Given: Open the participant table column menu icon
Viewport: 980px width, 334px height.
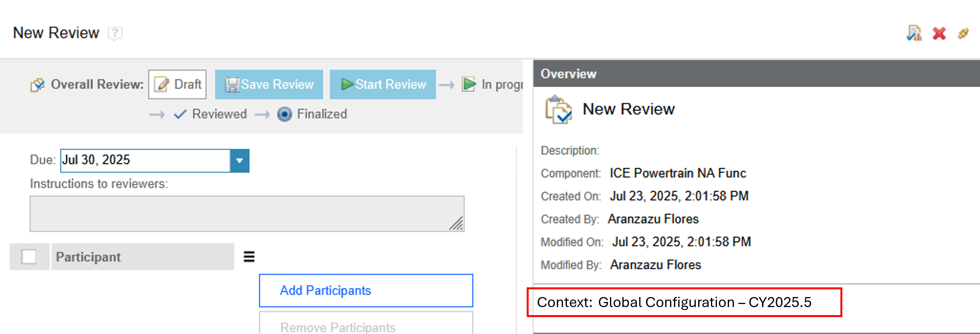Looking at the screenshot, I should pyautogui.click(x=249, y=257).
